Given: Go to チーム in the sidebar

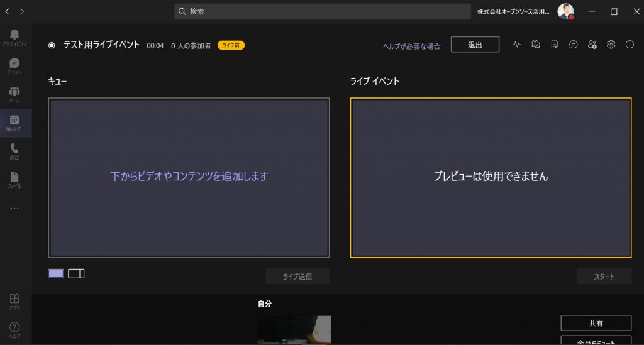Looking at the screenshot, I should click(15, 94).
